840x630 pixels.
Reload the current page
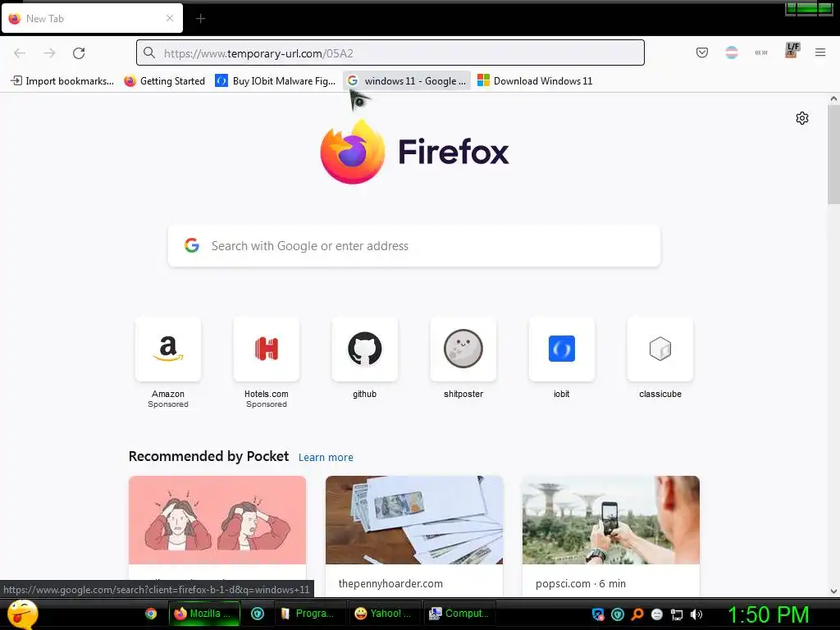point(79,53)
